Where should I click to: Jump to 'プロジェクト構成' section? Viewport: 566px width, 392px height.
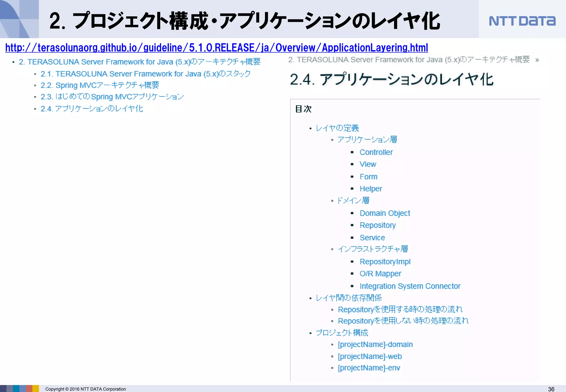342,333
